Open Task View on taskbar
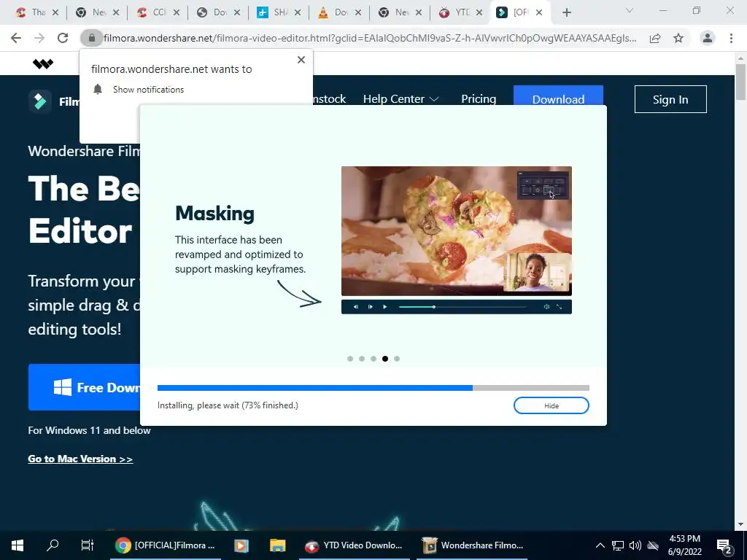This screenshot has width=747, height=560. (88, 545)
